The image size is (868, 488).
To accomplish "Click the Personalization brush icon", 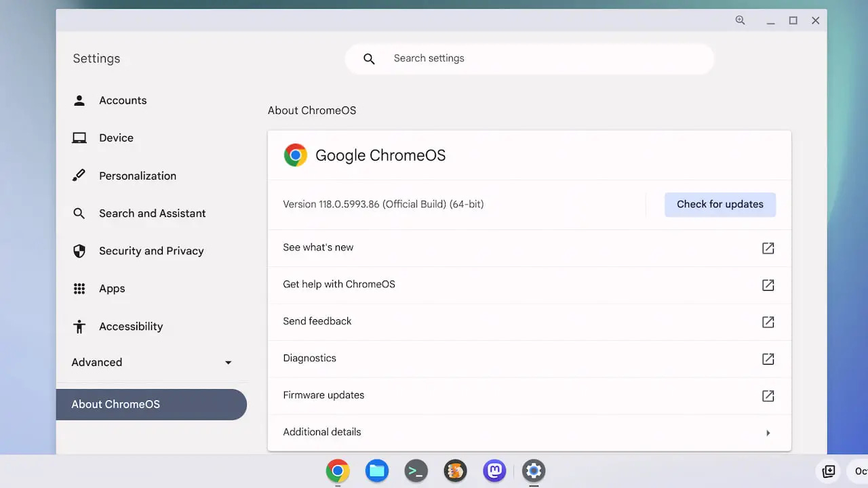I will click(79, 176).
